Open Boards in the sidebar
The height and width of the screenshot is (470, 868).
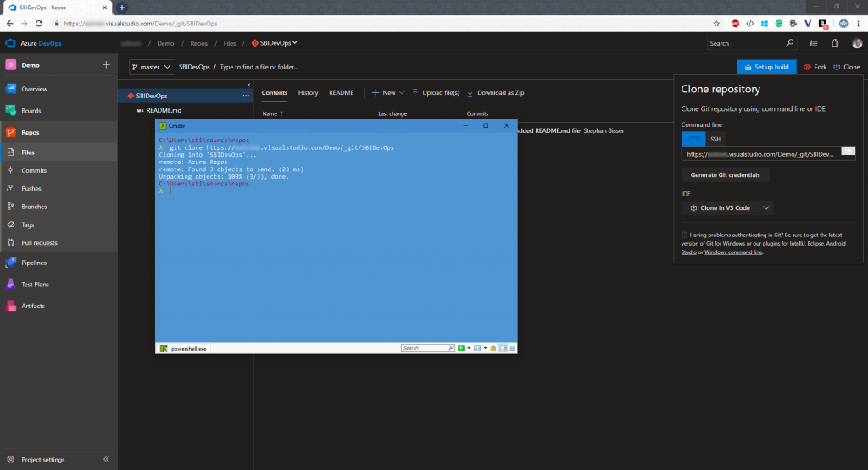point(31,111)
